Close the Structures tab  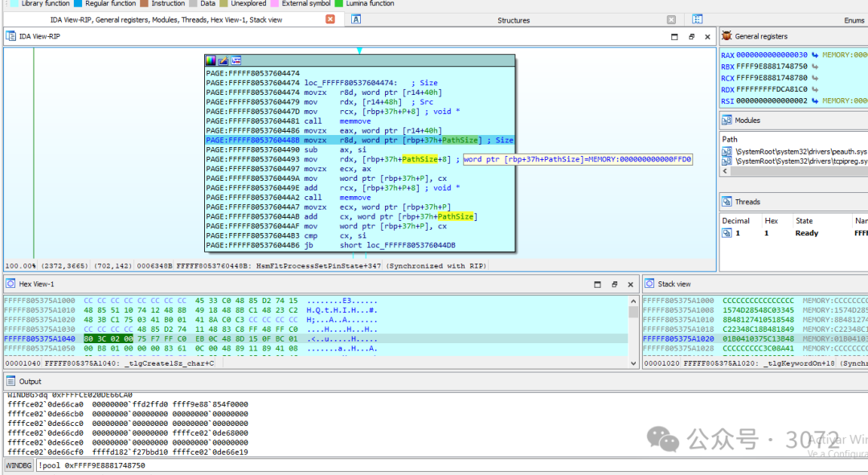click(x=671, y=19)
